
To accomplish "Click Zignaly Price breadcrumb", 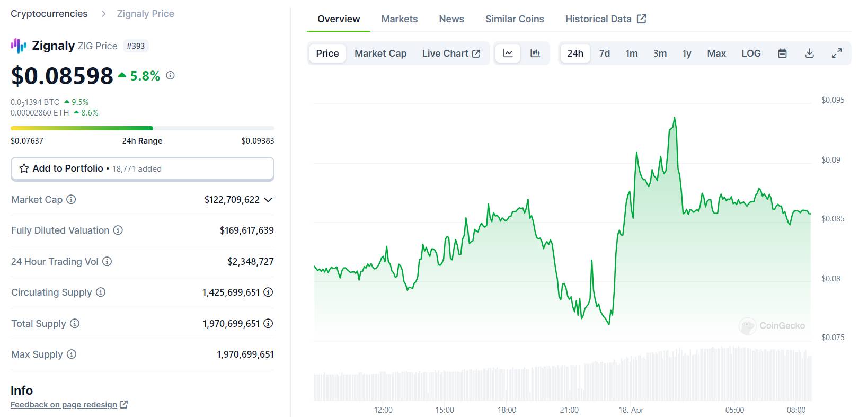I will (x=145, y=14).
